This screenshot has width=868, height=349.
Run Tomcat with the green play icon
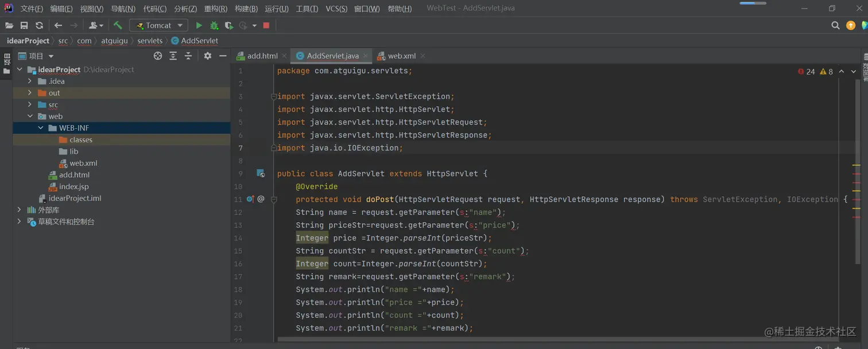(199, 25)
